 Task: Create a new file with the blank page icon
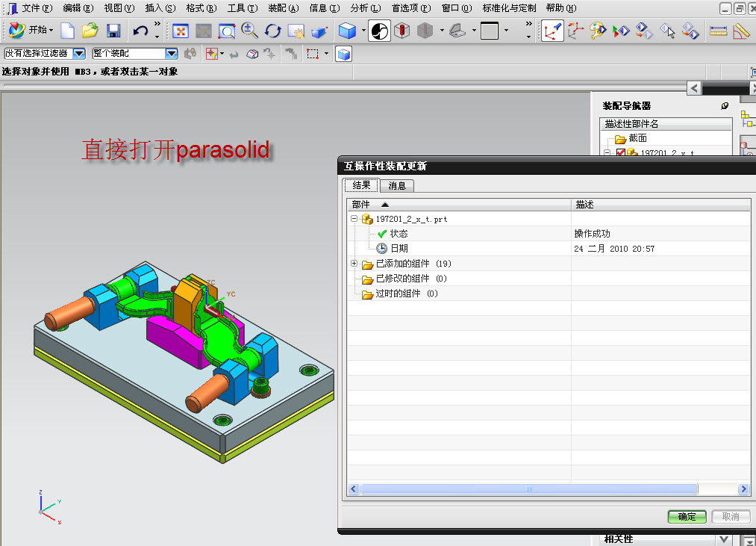pyautogui.click(x=67, y=31)
